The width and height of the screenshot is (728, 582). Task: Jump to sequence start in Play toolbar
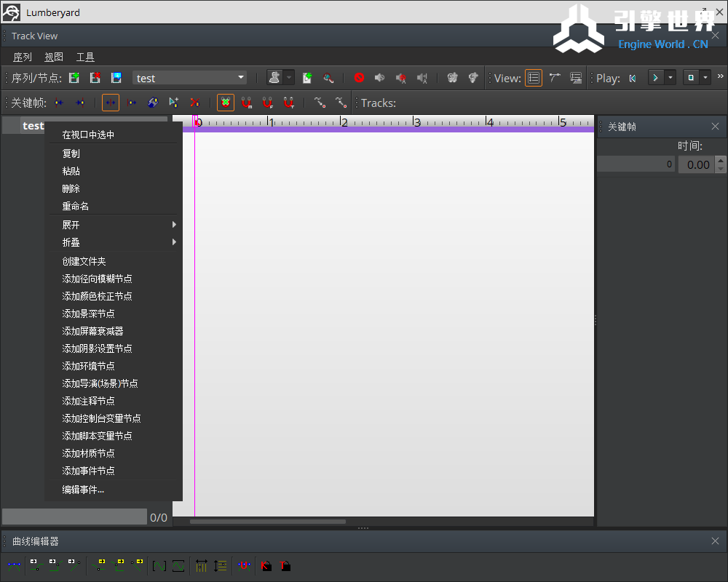[x=633, y=78]
